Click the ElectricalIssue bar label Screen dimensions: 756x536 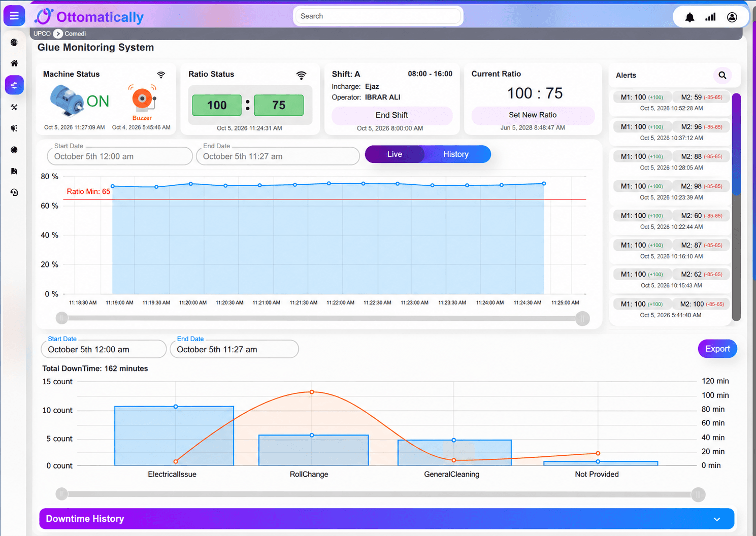click(172, 474)
